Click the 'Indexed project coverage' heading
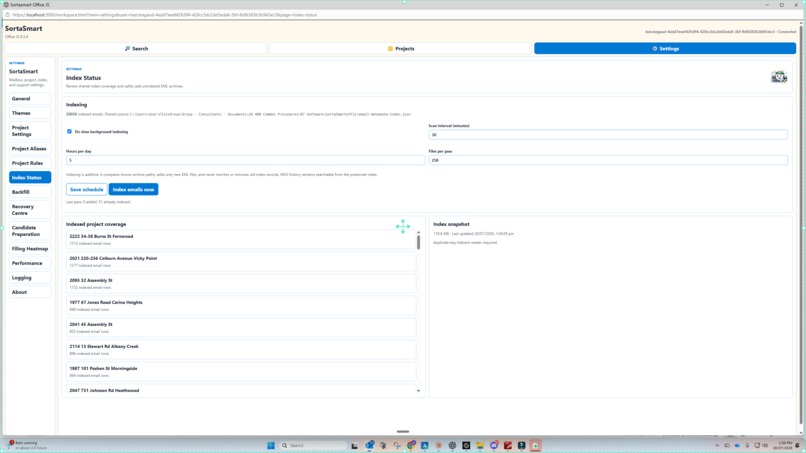This screenshot has height=453, width=806. tap(96, 224)
